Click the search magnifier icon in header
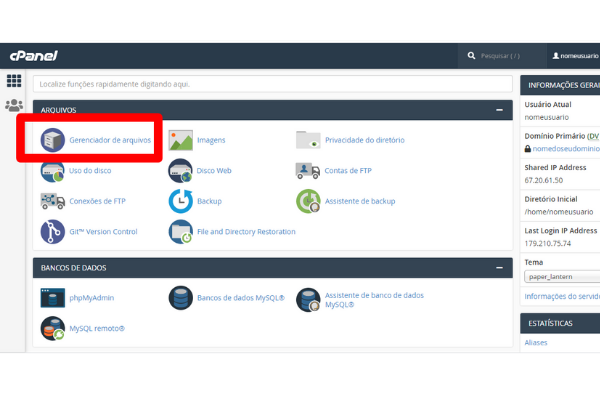600x400 pixels. point(471,56)
